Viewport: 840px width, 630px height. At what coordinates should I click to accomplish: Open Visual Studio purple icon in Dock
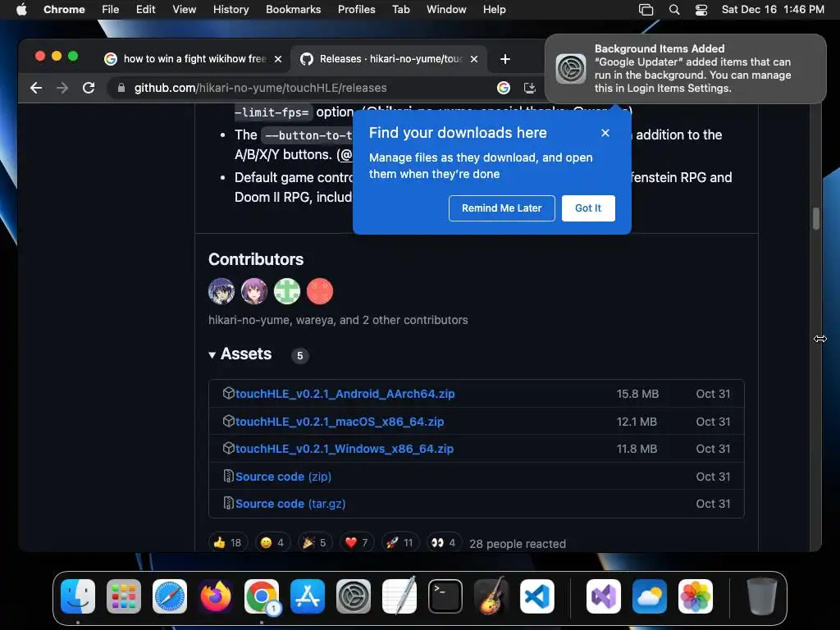pyautogui.click(x=604, y=596)
